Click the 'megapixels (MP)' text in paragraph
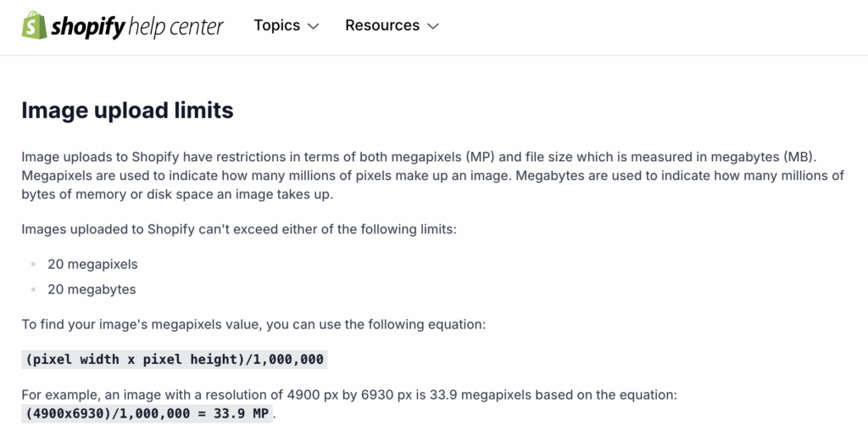 [442, 156]
